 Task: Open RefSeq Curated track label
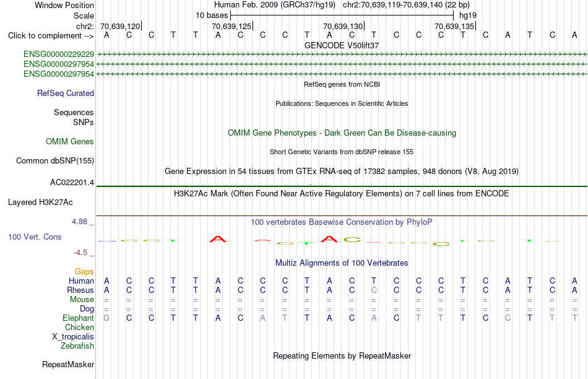pos(66,93)
